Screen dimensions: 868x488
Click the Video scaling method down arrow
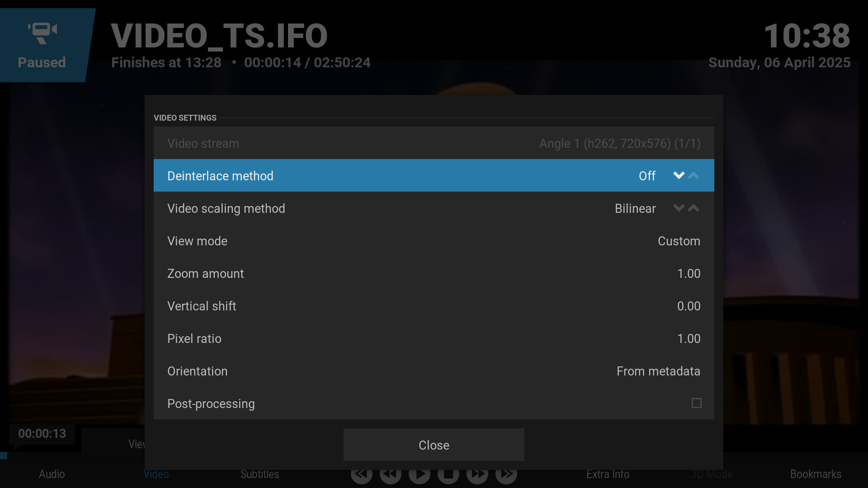point(679,208)
